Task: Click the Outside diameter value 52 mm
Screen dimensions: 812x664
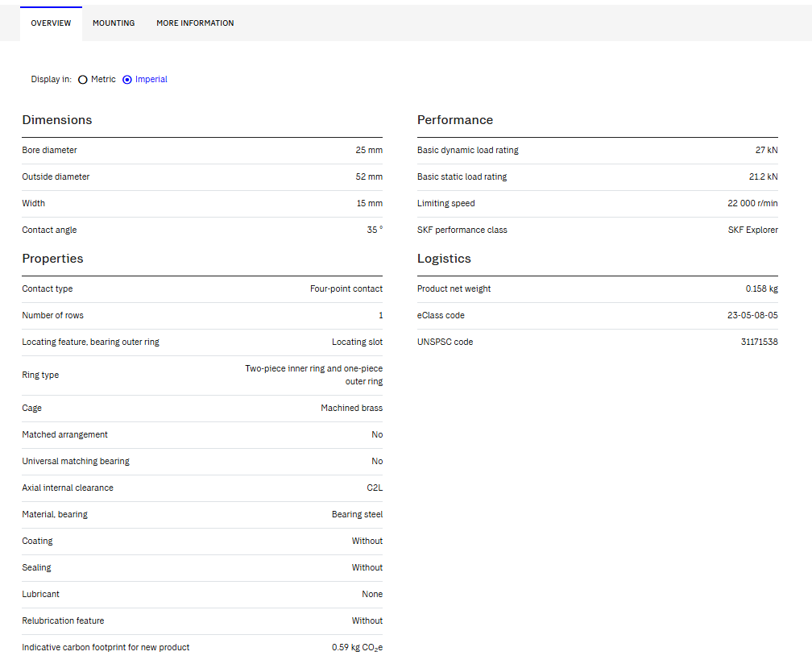Action: (369, 176)
